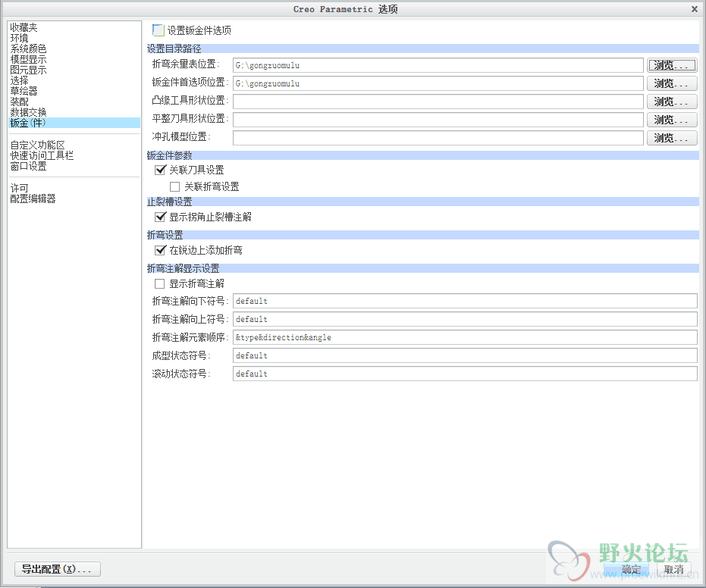Toggle 显示拐角止裂槽注解 checkbox
Viewport: 706px width, 588px height.
point(160,217)
